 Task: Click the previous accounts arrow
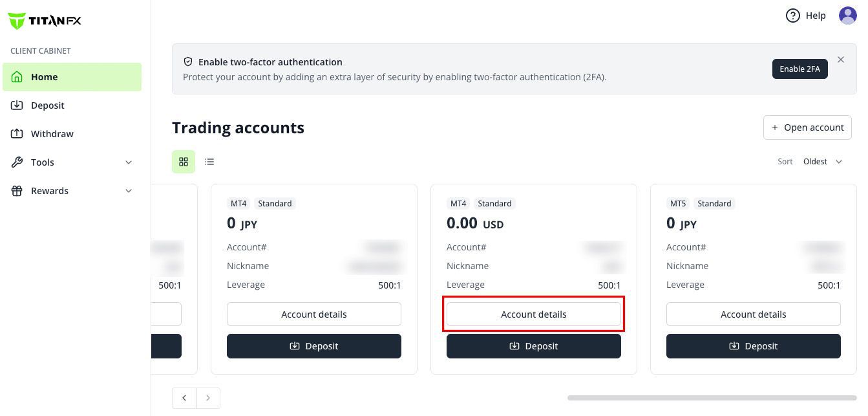[x=184, y=398]
